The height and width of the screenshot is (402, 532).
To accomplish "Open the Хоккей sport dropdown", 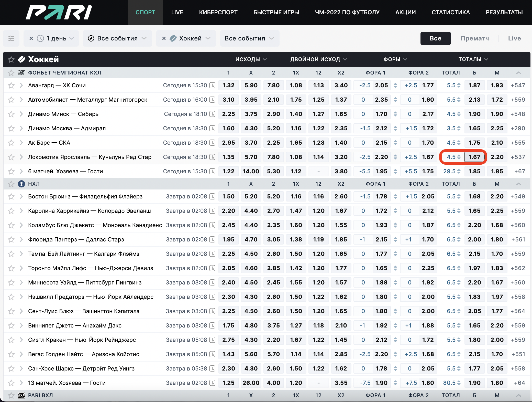I will coord(190,38).
